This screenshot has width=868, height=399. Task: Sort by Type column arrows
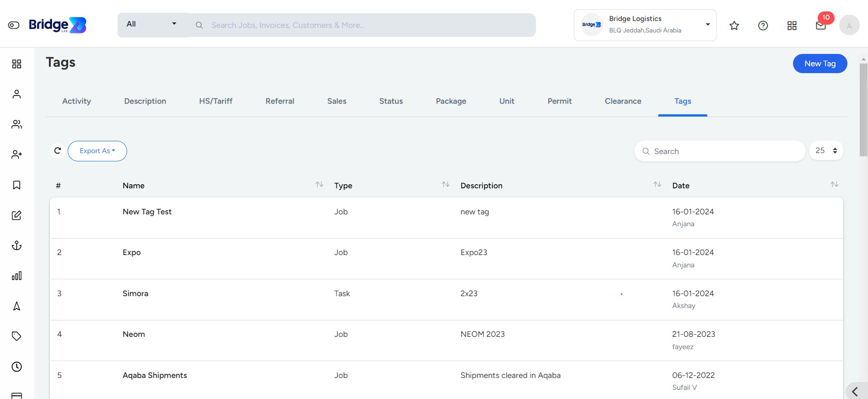445,185
